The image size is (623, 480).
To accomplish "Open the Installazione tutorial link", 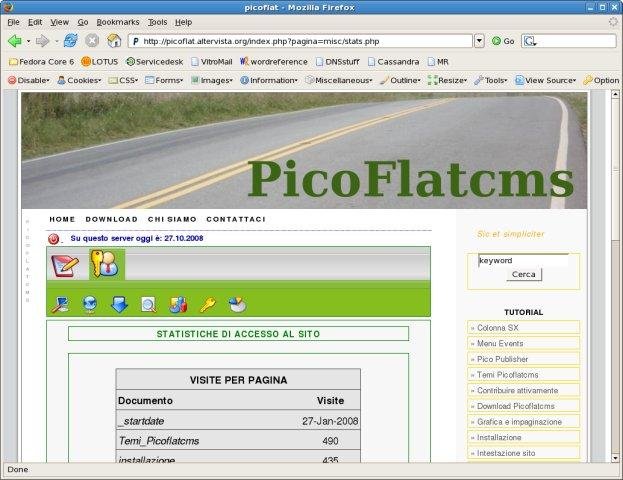I will 523,437.
